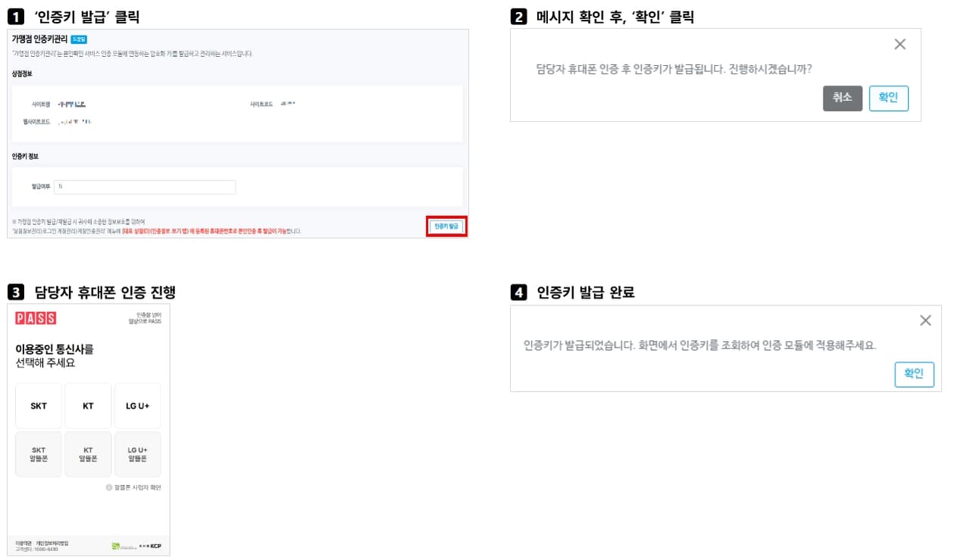
Task: Select the KT 알뜰폰 option
Action: pos(88,455)
